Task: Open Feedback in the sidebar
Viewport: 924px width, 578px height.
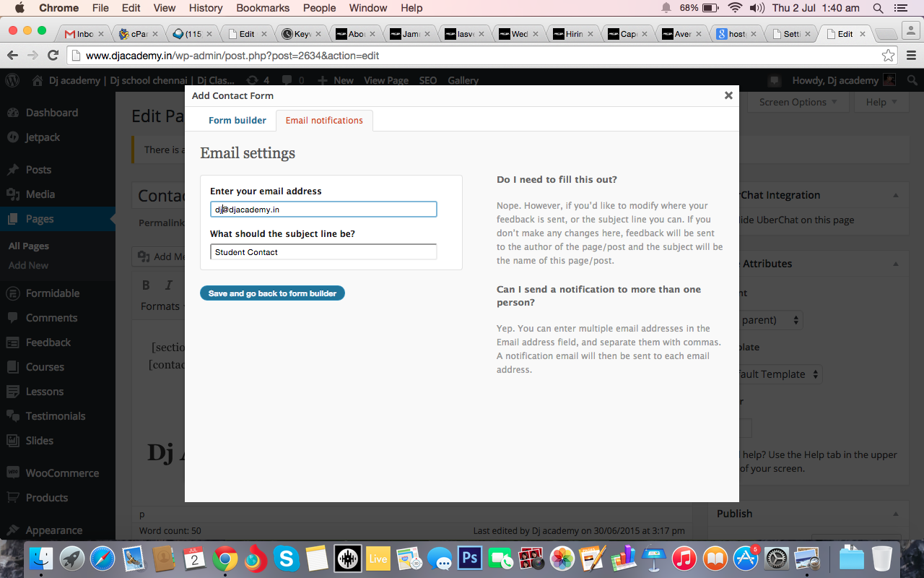Action: pos(48,342)
